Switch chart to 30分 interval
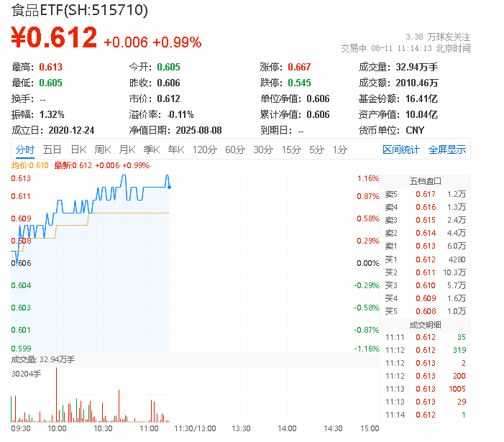Image resolution: width=504 pixels, height=442 pixels. tap(263, 149)
